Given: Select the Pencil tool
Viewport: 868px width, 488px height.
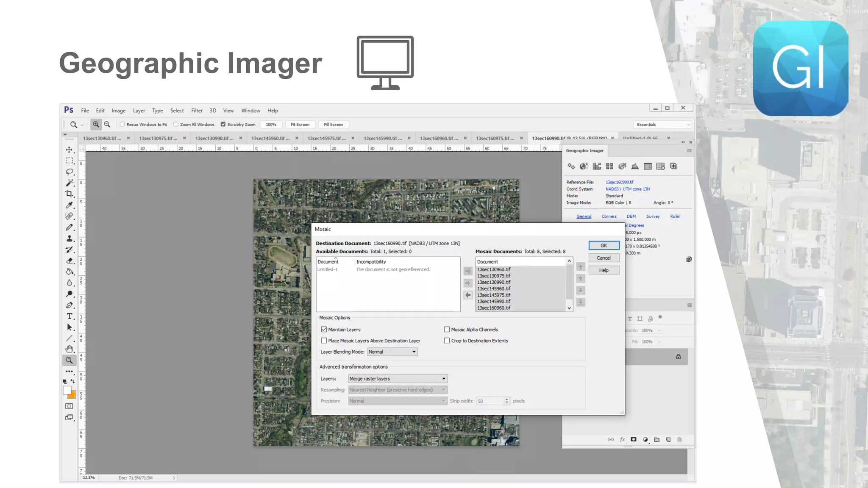Looking at the screenshot, I should 69,227.
